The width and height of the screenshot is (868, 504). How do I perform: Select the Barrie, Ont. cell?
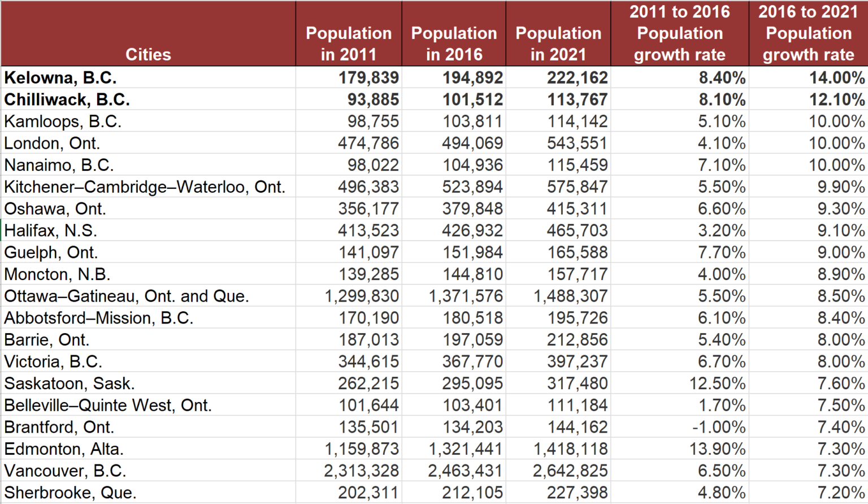tap(148, 339)
